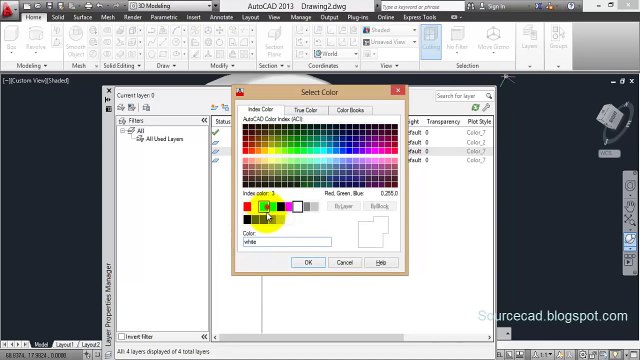The width and height of the screenshot is (640, 360).
Task: Click Cancel in the Select Color dialog
Action: tap(345, 262)
